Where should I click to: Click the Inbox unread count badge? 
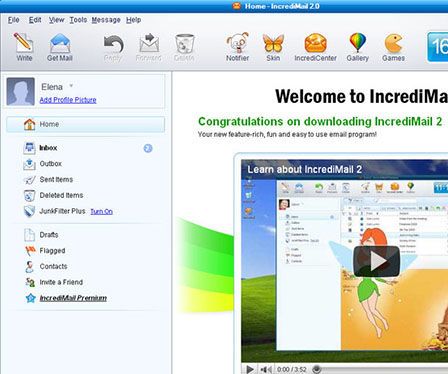click(148, 148)
